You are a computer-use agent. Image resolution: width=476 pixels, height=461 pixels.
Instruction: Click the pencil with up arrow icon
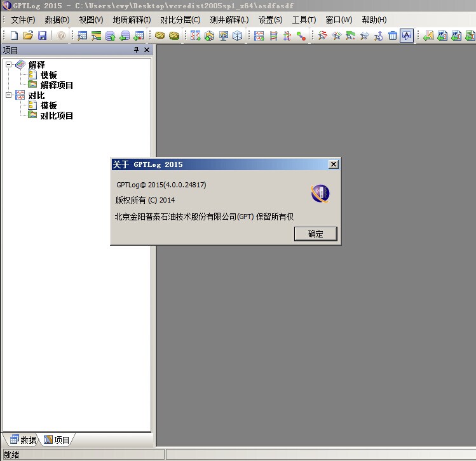click(379, 36)
